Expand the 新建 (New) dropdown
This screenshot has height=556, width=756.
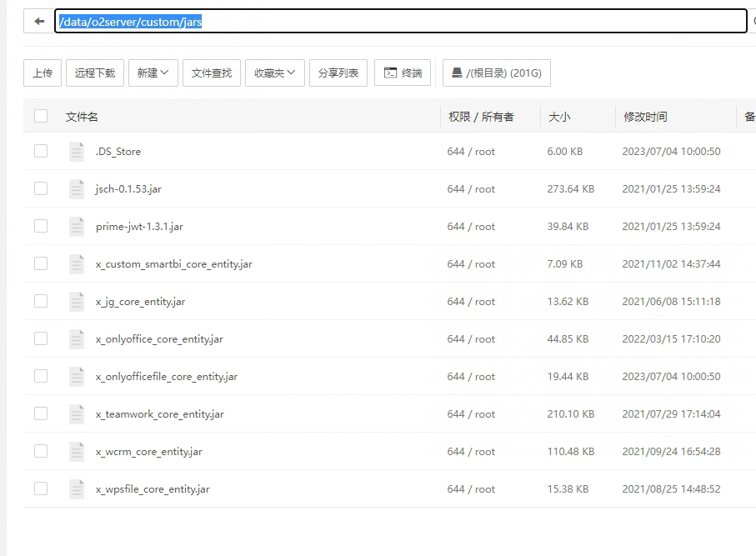(153, 73)
